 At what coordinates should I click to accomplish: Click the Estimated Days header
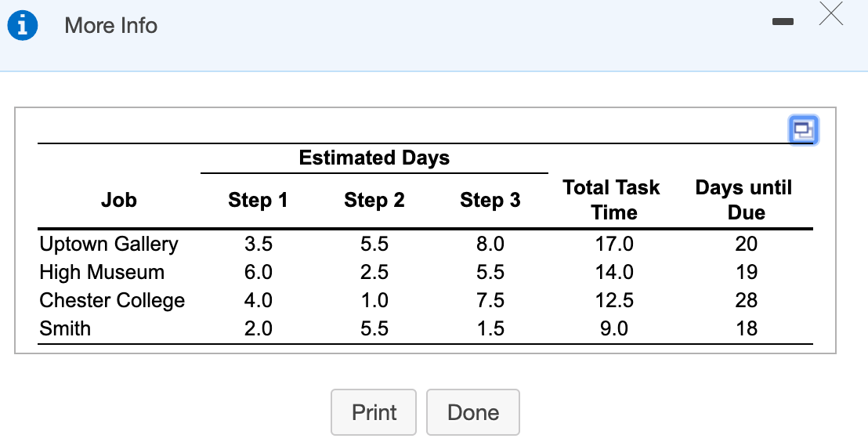click(x=374, y=158)
